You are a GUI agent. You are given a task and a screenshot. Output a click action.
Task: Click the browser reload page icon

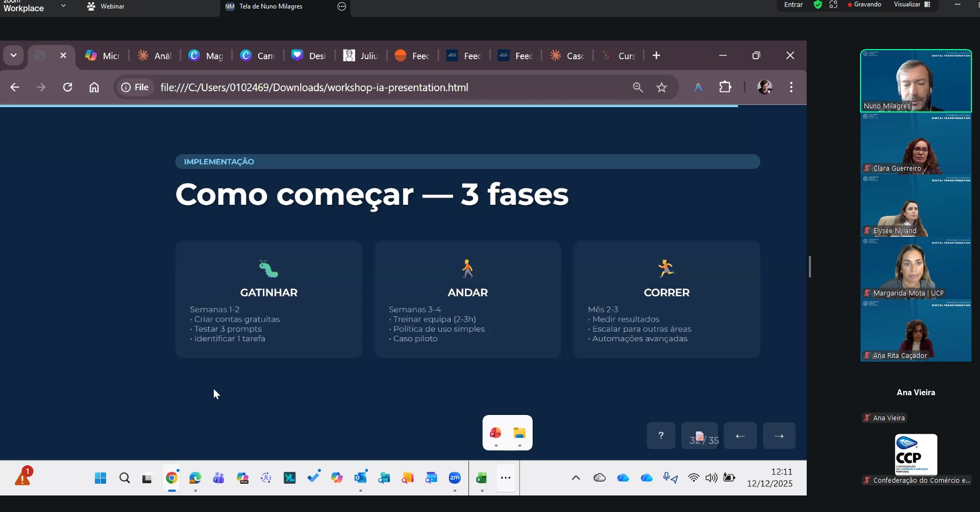[68, 87]
